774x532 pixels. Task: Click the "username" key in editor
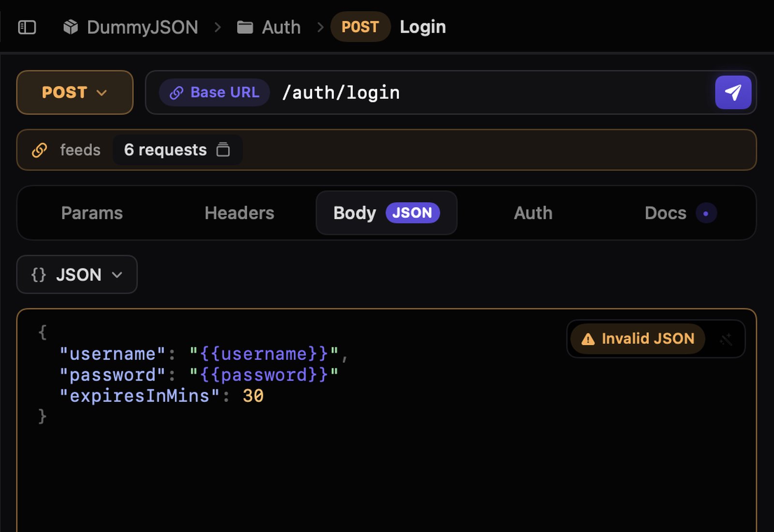(x=113, y=354)
